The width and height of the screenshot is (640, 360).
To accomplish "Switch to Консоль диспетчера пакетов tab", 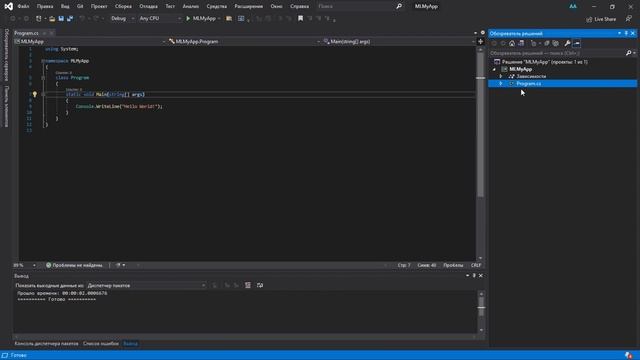I will click(x=46, y=344).
